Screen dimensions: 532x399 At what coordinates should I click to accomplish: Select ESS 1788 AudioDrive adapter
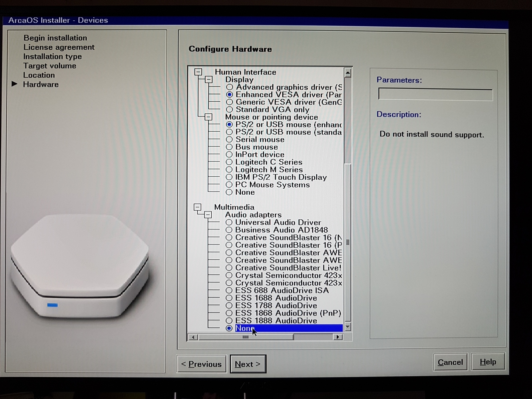(229, 306)
